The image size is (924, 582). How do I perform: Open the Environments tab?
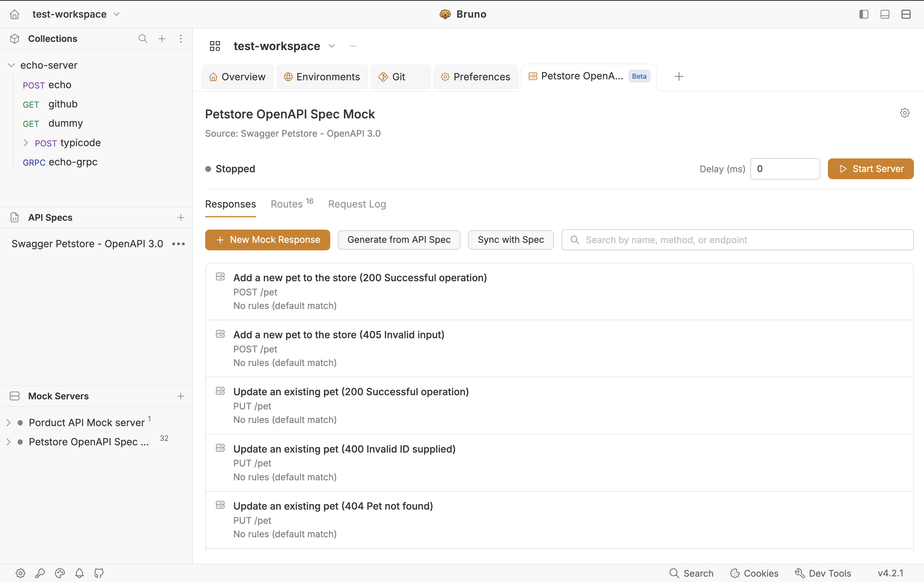tap(322, 77)
